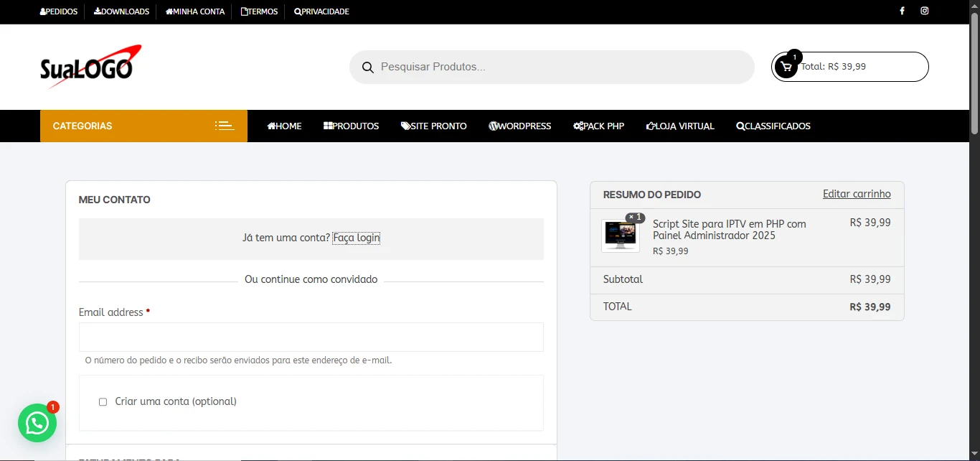Screen dimensions: 980x461
Task: Open the Facebook social icon
Action: tap(902, 11)
